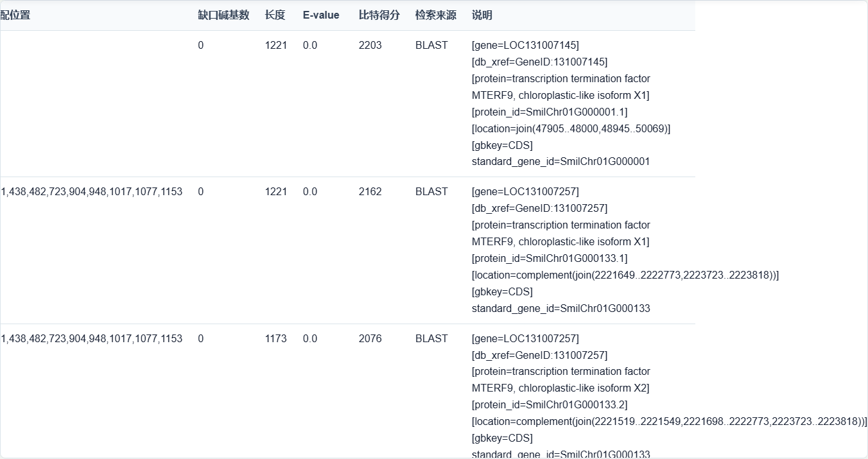Click E-value 0.0 in the 2076 score row
The image size is (868, 459).
pos(310,339)
